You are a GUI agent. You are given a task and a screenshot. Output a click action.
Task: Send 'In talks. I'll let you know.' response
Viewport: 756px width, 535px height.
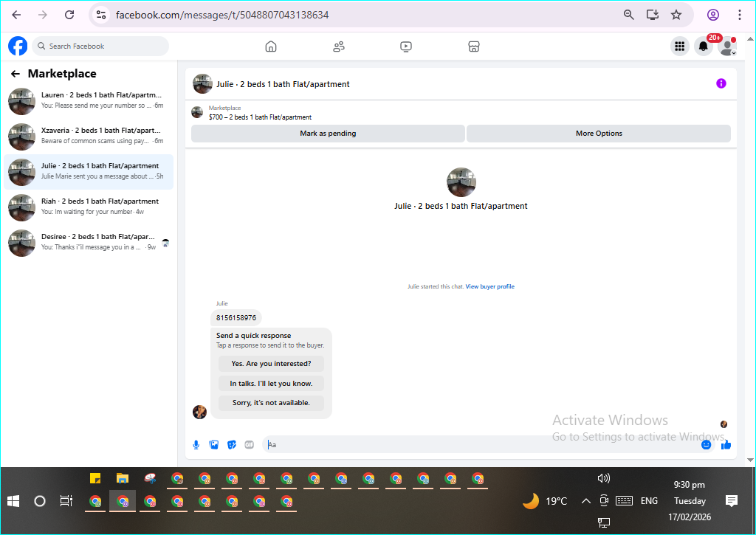[x=271, y=384]
